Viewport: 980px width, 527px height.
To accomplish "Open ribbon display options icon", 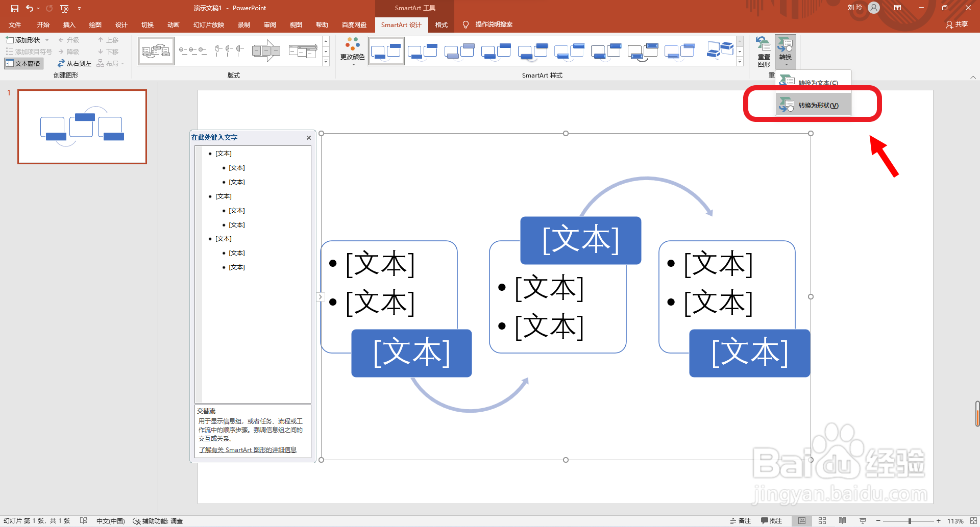I will coord(897,8).
